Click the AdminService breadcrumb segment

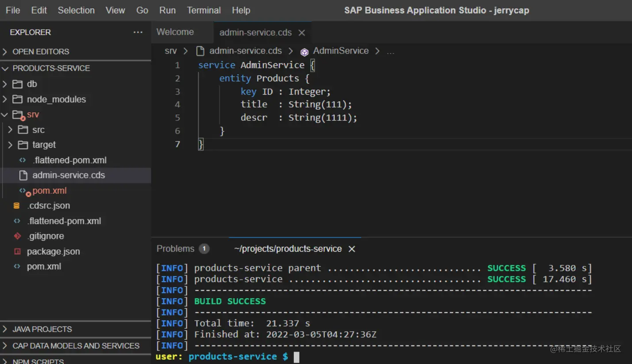click(x=341, y=51)
